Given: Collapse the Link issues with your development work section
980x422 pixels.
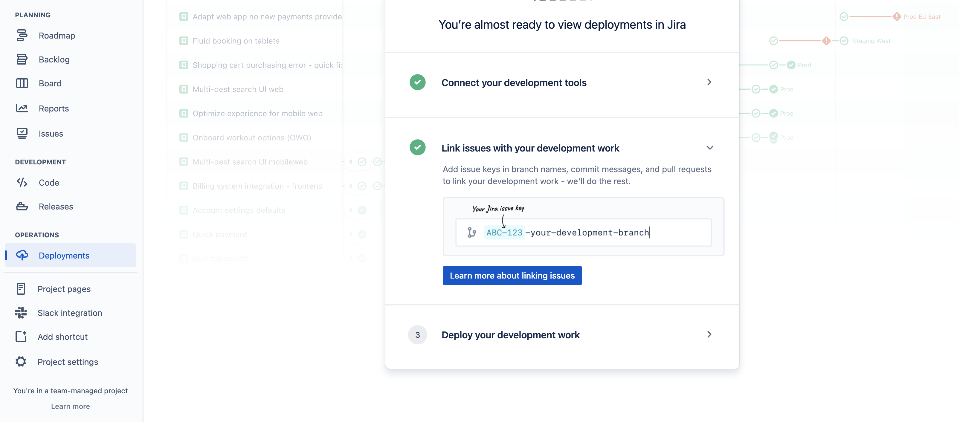Looking at the screenshot, I should pos(710,148).
